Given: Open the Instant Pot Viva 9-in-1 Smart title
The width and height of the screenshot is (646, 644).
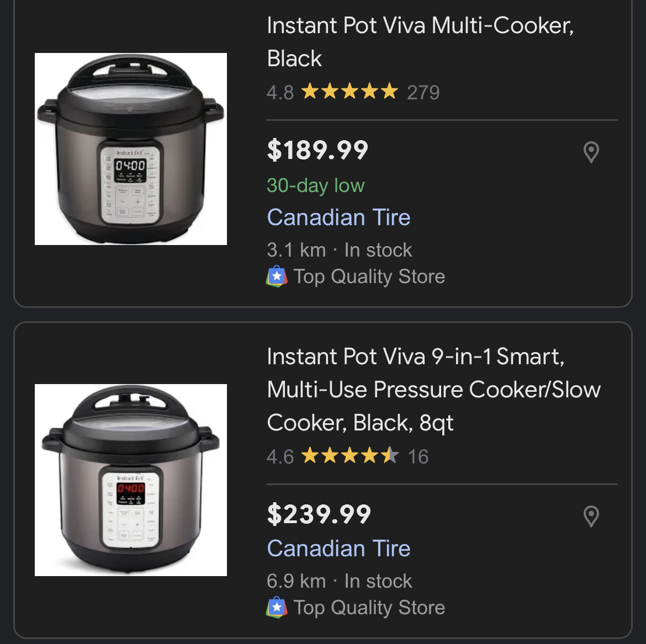Looking at the screenshot, I should click(x=433, y=390).
